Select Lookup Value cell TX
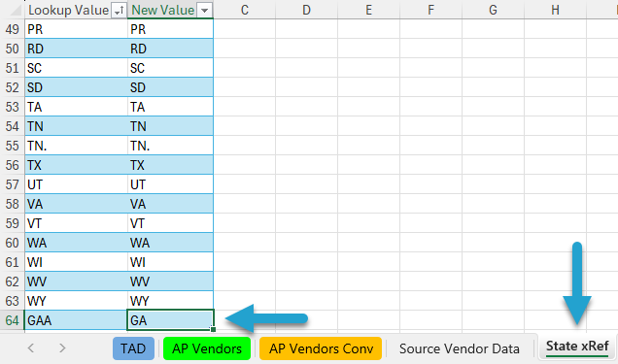This screenshot has height=364, width=618. point(76,165)
